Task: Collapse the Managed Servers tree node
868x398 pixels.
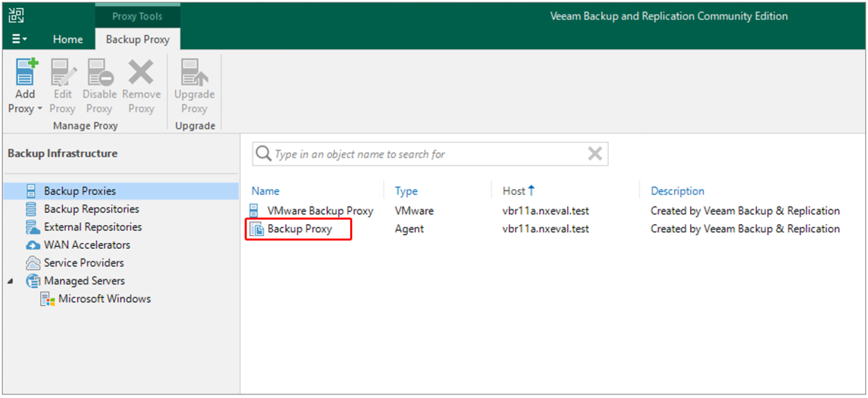Action: click(x=11, y=281)
